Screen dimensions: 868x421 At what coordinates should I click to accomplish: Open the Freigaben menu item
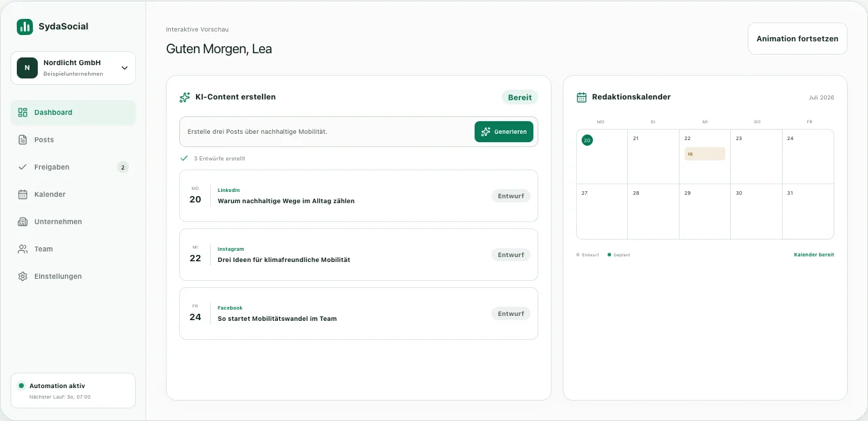coord(73,167)
